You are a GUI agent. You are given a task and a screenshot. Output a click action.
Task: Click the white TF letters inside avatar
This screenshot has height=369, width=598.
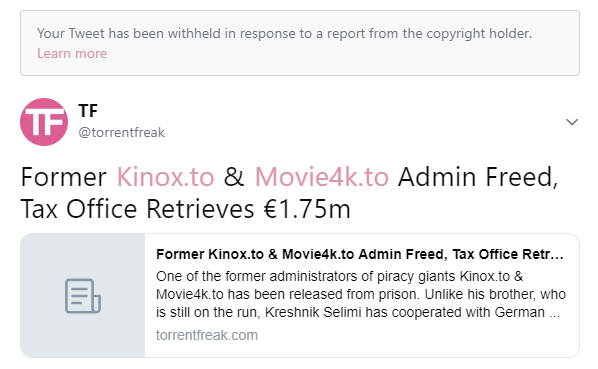[x=44, y=121]
